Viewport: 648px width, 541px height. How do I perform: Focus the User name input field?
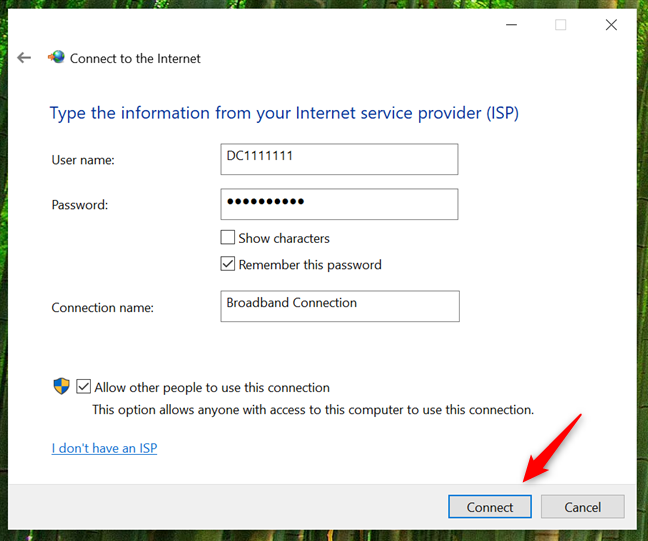339,159
